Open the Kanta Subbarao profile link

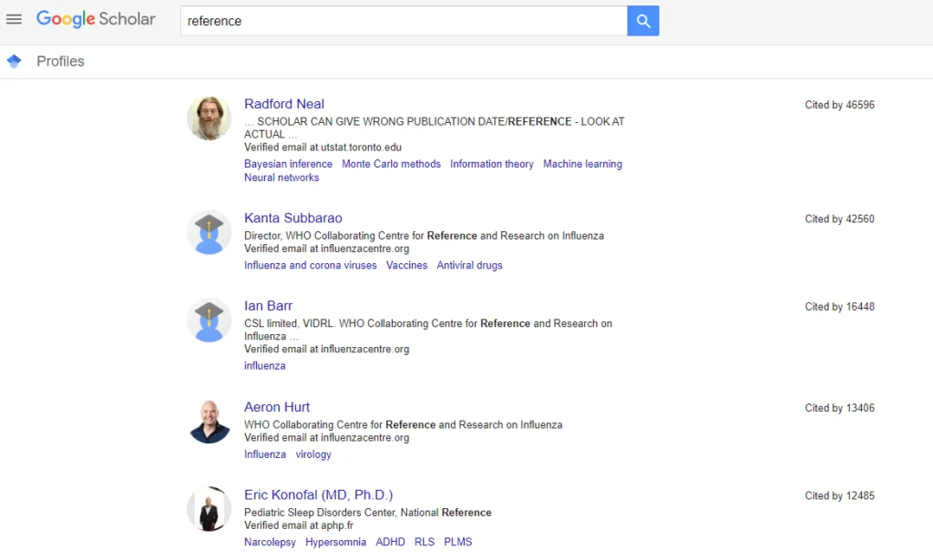click(293, 218)
